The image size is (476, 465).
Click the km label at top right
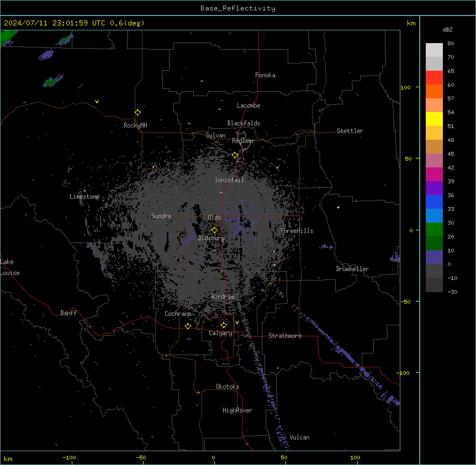pyautogui.click(x=411, y=23)
